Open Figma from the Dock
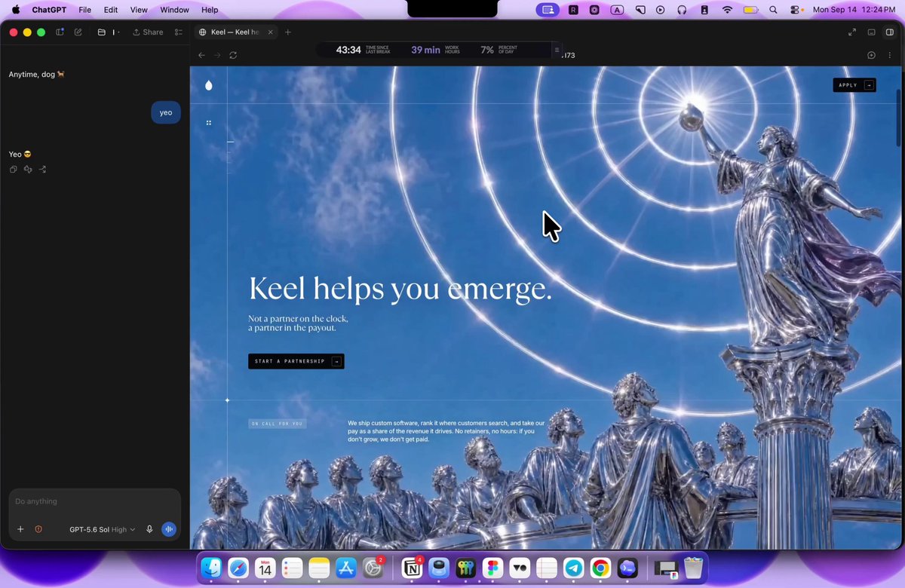 point(493,568)
